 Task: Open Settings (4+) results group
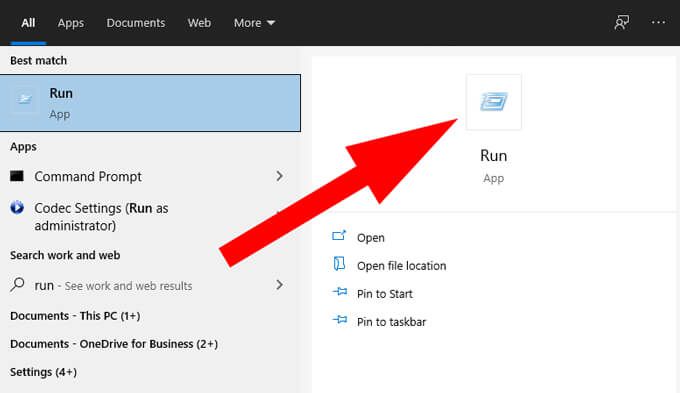43,372
